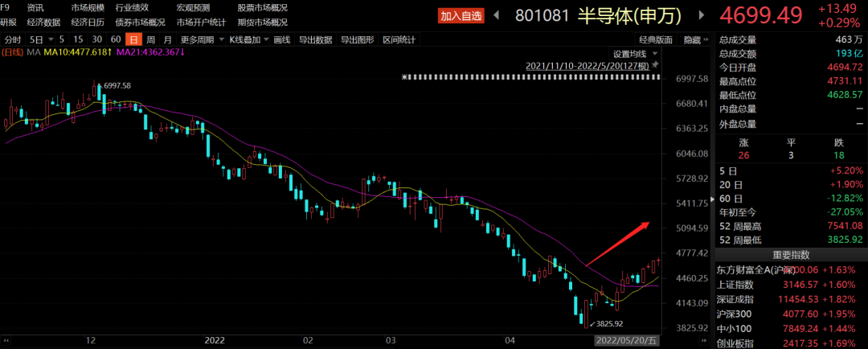This screenshot has height=349, width=868.
Task: Click the 导出图形 export chart button
Action: pyautogui.click(x=357, y=40)
